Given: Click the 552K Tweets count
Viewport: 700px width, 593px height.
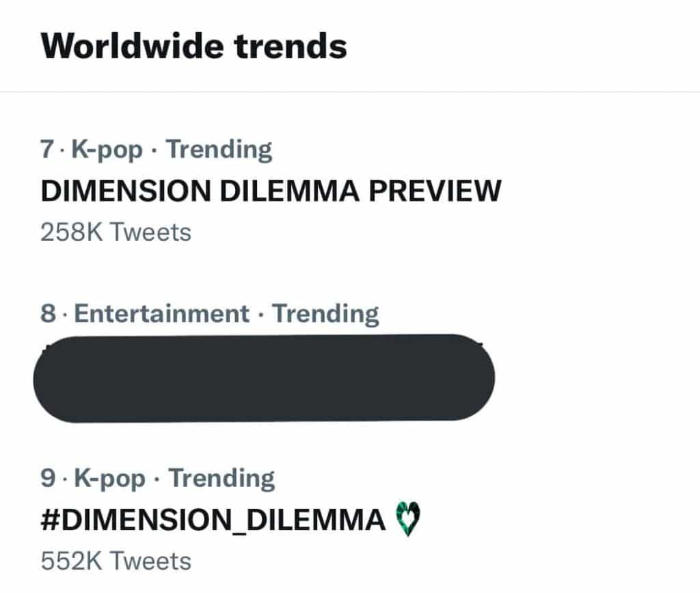Looking at the screenshot, I should pos(116,561).
